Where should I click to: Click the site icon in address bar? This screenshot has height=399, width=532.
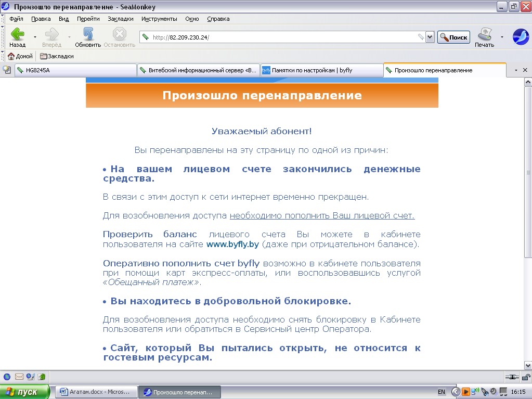pos(146,37)
